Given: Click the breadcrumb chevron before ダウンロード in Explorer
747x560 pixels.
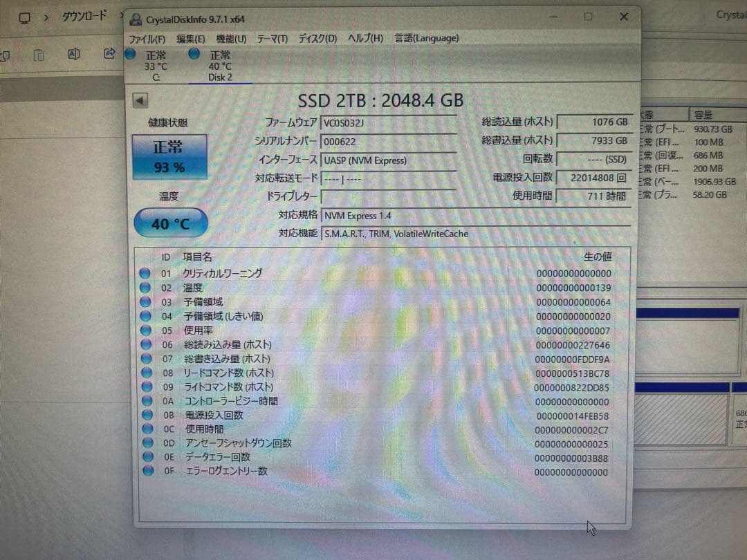Looking at the screenshot, I should pyautogui.click(x=46, y=18).
